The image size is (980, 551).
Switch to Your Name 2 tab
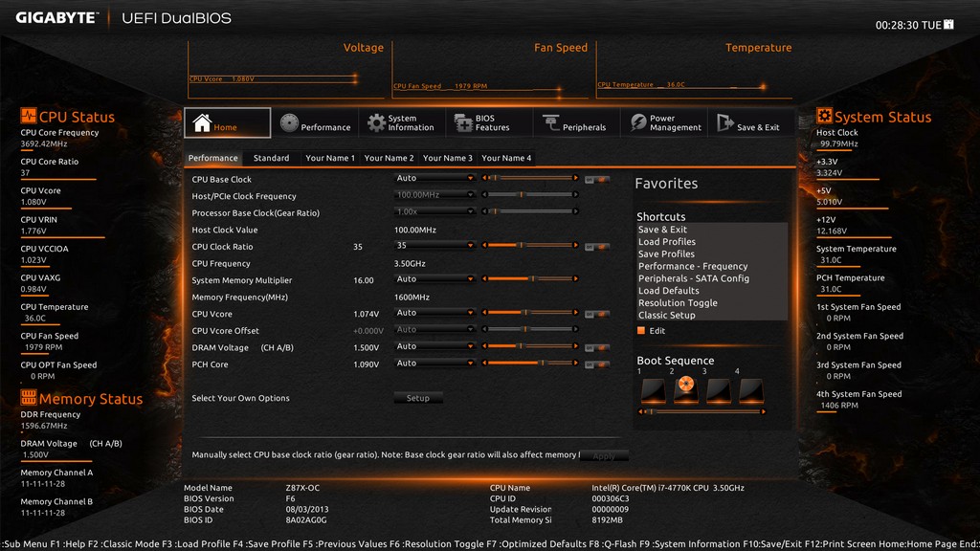tap(389, 158)
